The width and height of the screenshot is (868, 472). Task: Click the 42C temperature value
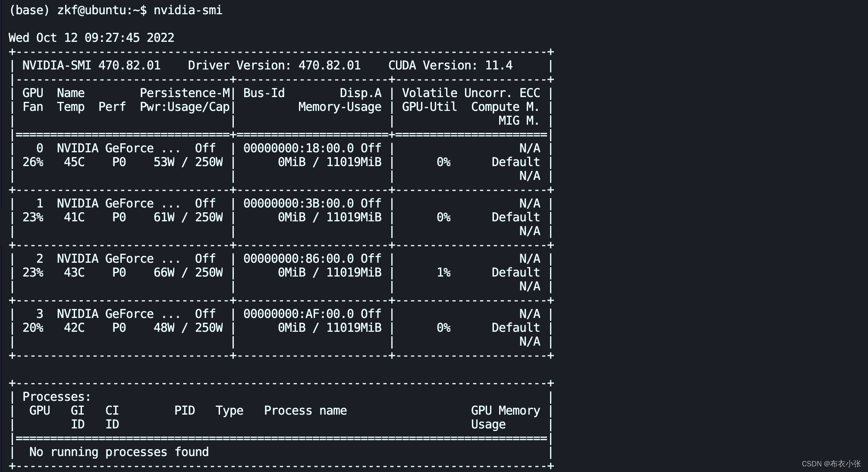pos(74,327)
